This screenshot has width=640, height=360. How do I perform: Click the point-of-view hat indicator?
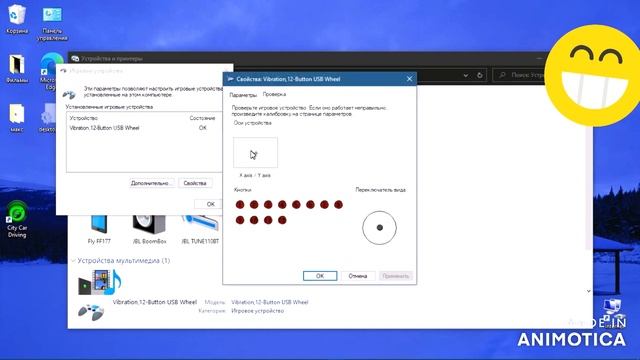tap(379, 228)
